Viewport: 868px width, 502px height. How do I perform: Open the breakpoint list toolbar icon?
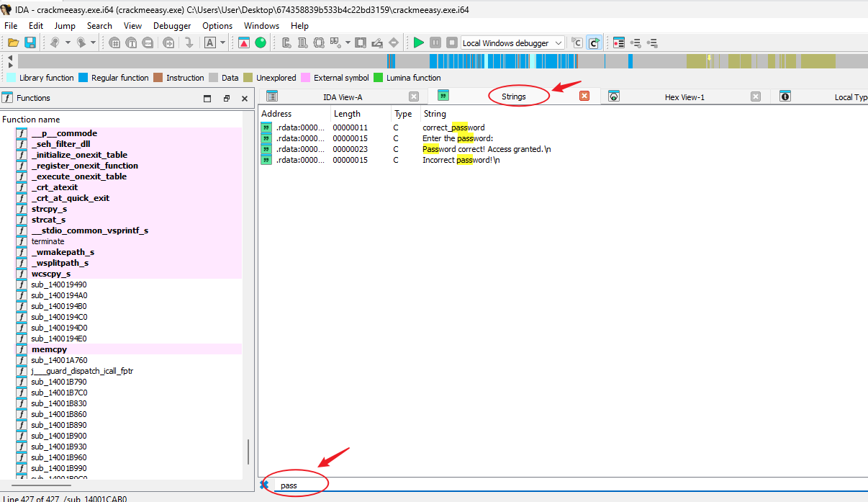point(619,43)
